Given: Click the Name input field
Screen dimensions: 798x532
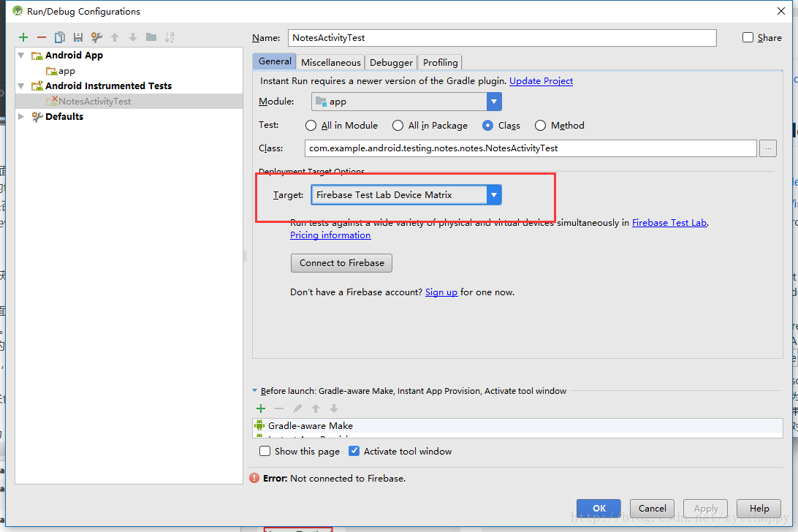Looking at the screenshot, I should (x=502, y=38).
